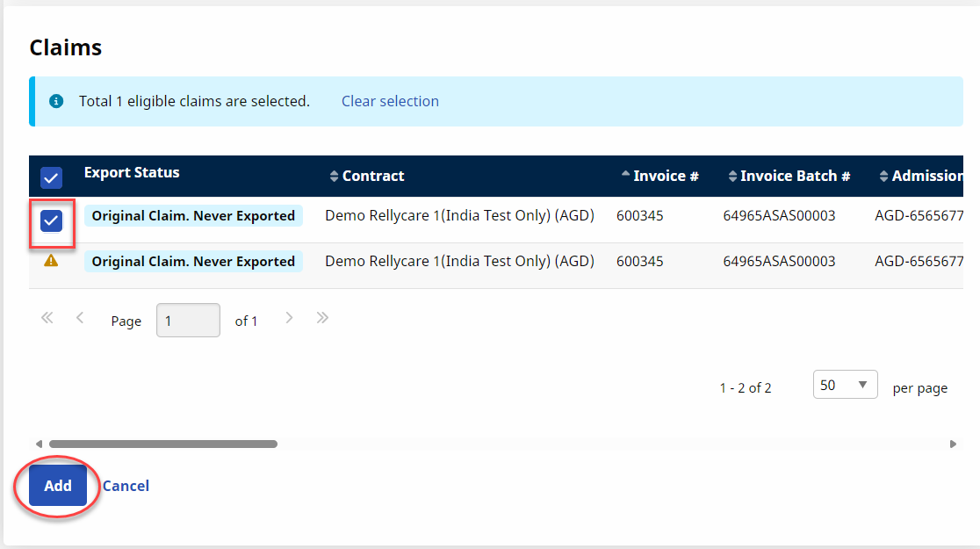Open the 50 per page dropdown
The image size is (980, 549).
coord(845,385)
